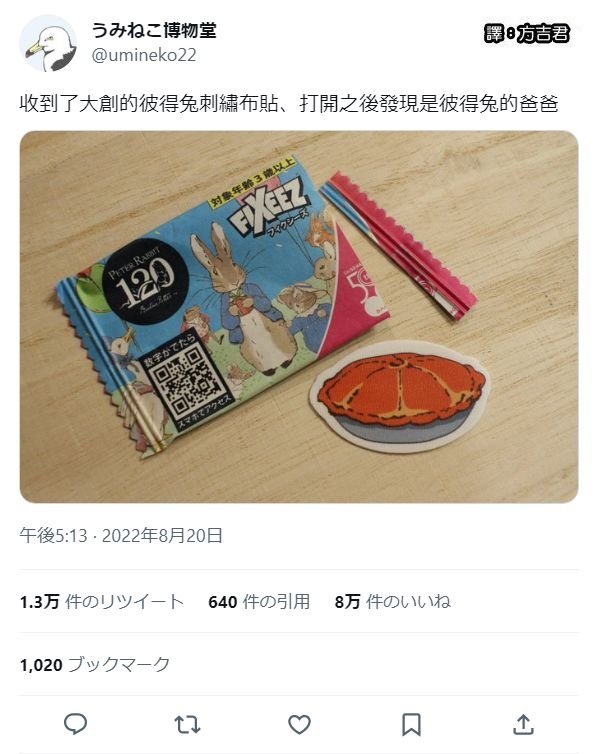Click the 譯 方吉君 watermark badge

527,34
